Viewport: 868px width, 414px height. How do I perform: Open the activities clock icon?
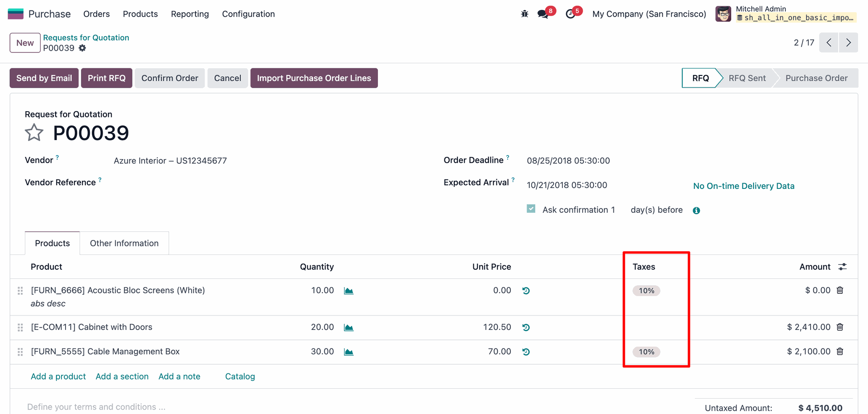click(571, 14)
